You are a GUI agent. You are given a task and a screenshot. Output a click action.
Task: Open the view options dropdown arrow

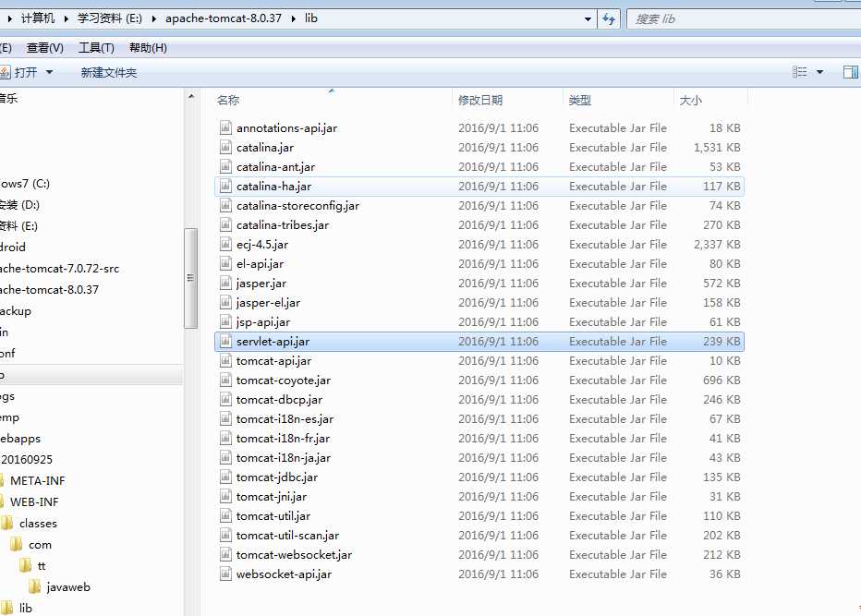819,72
